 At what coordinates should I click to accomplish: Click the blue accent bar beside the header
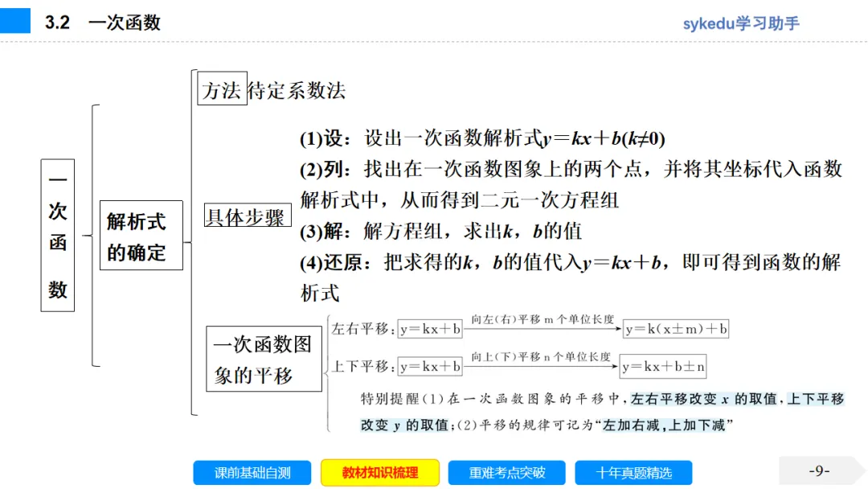point(14,21)
